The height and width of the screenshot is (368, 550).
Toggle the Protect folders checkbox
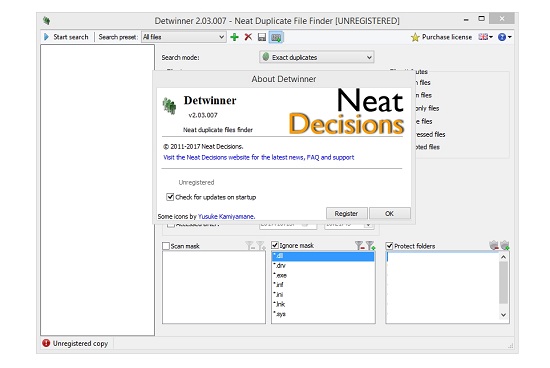pyautogui.click(x=389, y=246)
